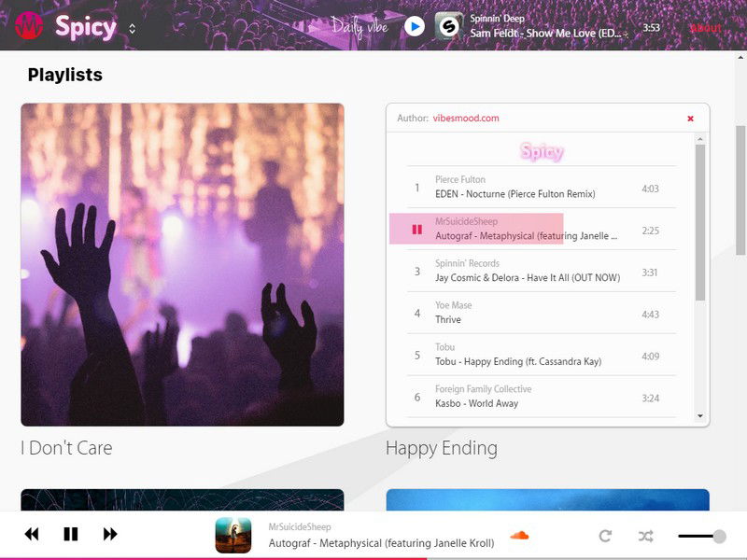Viewport: 747px width, 560px height.
Task: Click the playlist panel scrollbar thumb
Action: (x=699, y=222)
